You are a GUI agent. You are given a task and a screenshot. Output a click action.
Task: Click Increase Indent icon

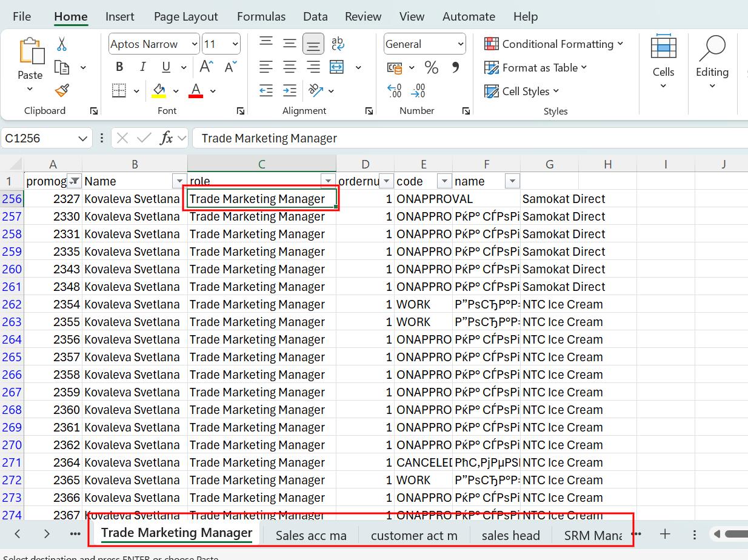click(290, 91)
